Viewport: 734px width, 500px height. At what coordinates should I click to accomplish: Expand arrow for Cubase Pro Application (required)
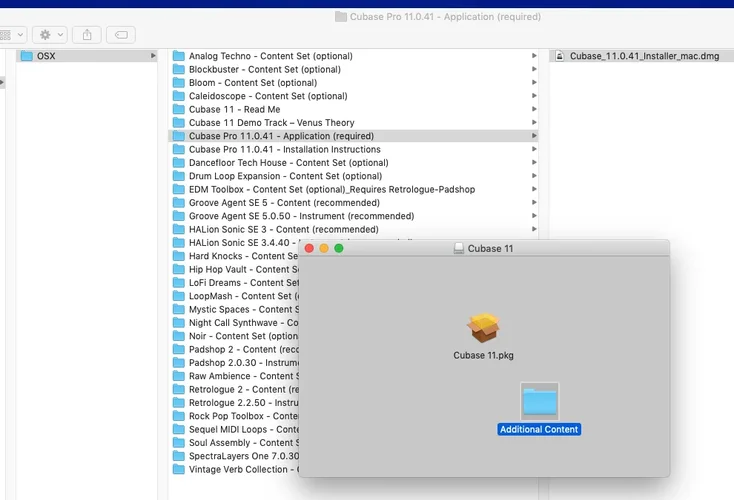(534, 136)
